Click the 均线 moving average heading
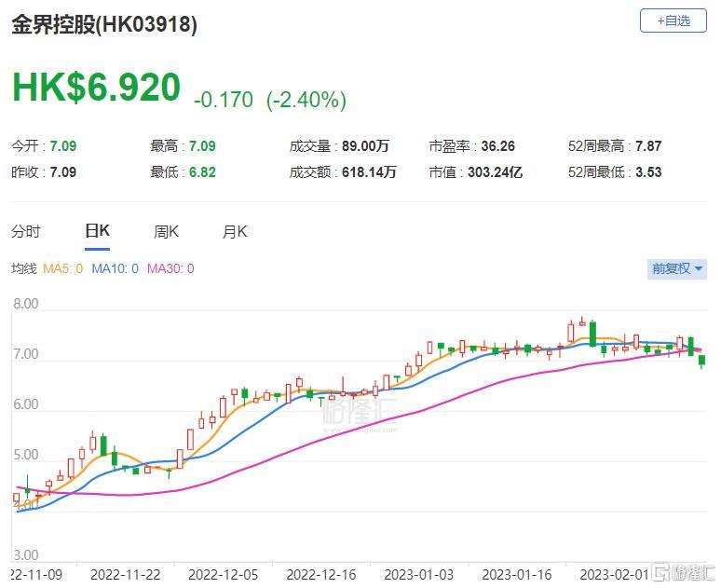The image size is (721, 588). [x=24, y=268]
